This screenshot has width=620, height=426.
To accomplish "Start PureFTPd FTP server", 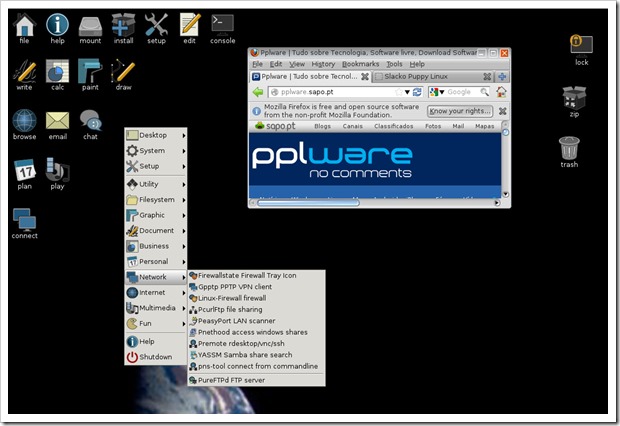I will tap(256, 380).
